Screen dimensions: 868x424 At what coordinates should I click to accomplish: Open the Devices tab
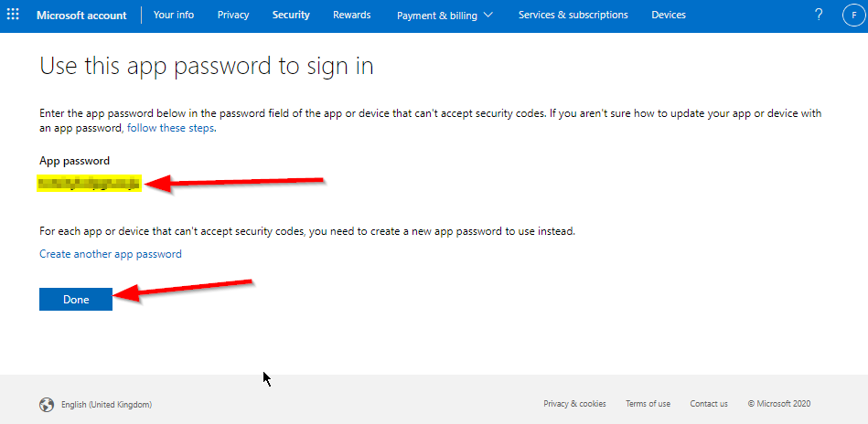click(669, 15)
